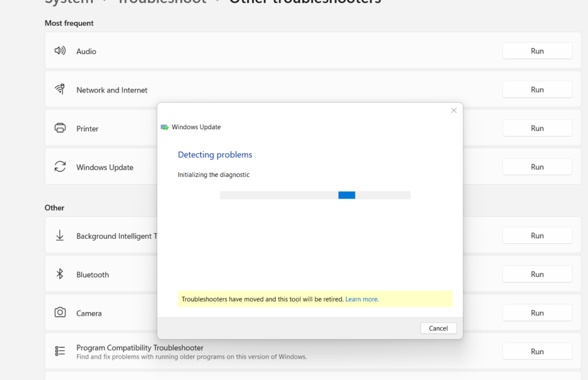Cancel the Windows Update diagnostic
This screenshot has width=588, height=380.
click(x=438, y=328)
